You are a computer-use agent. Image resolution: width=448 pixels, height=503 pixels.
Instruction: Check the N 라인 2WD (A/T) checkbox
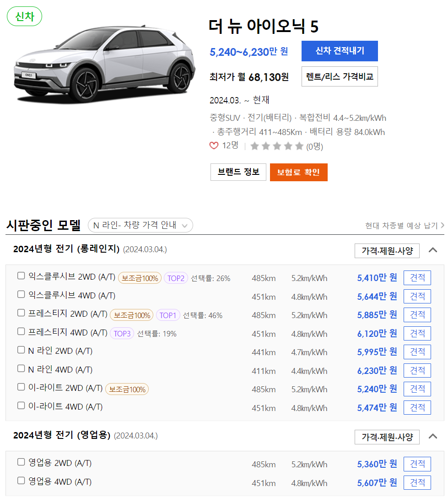coord(21,350)
